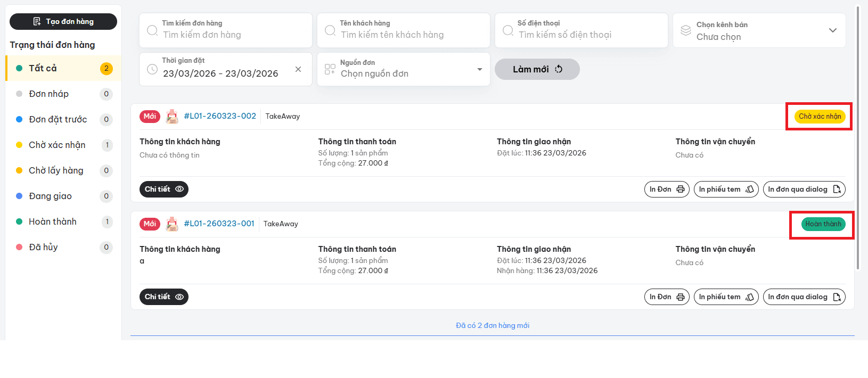Click the green Hoàn thành status badge
This screenshot has height=378, width=868.
tap(823, 224)
